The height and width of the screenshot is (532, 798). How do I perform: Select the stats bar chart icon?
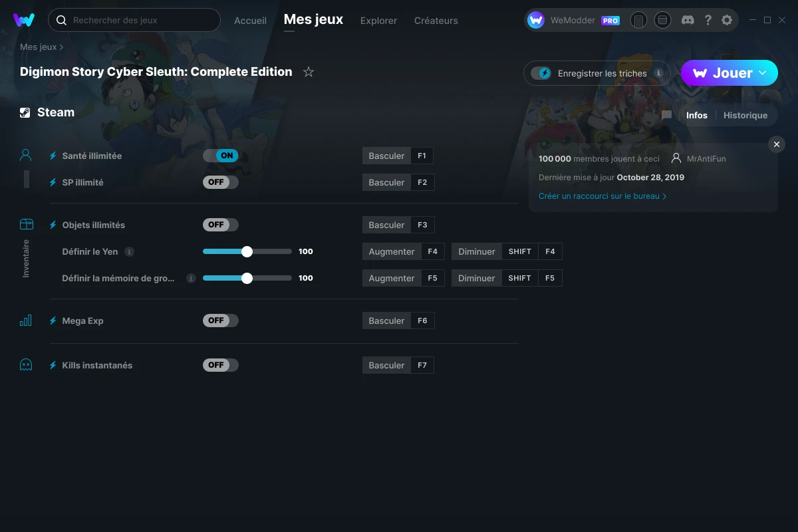(26, 321)
